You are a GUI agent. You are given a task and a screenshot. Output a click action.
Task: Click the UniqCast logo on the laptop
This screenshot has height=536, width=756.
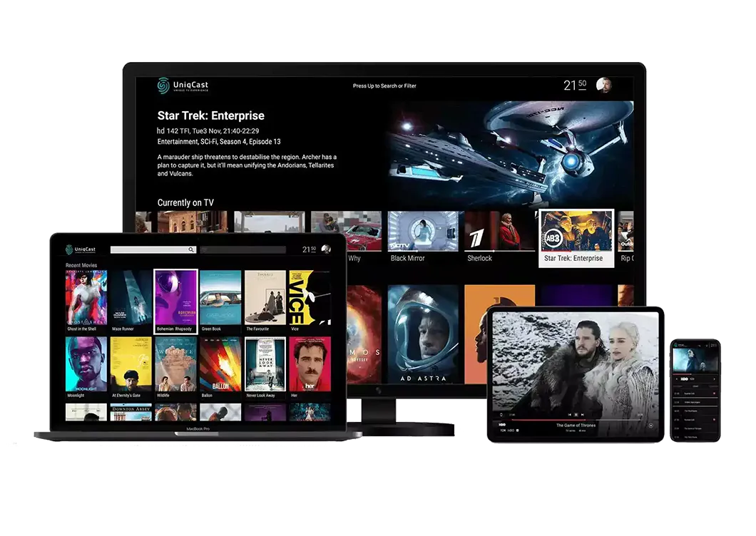pyautogui.click(x=81, y=249)
